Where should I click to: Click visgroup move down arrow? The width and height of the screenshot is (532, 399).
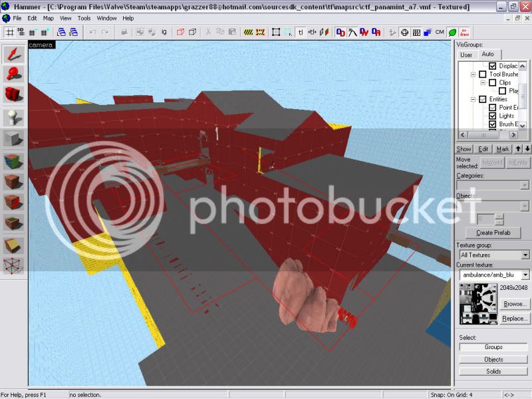527,148
